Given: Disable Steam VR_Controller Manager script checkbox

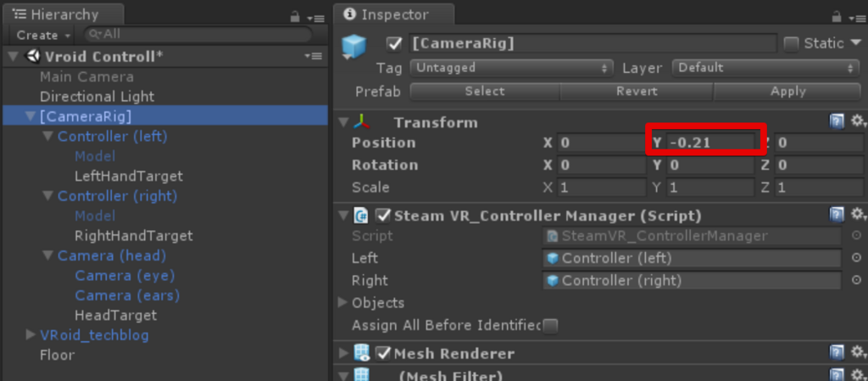Looking at the screenshot, I should coord(382,215).
